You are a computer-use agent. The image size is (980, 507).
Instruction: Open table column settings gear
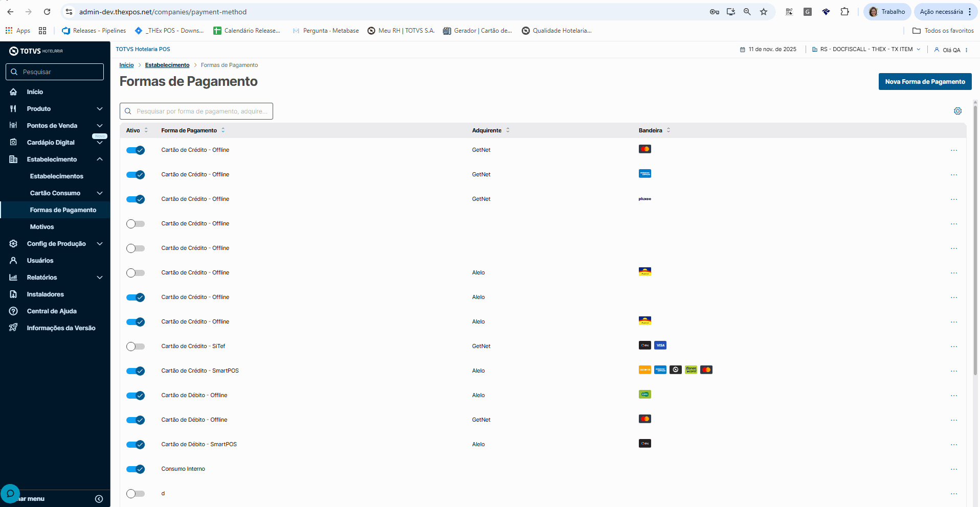click(x=957, y=111)
